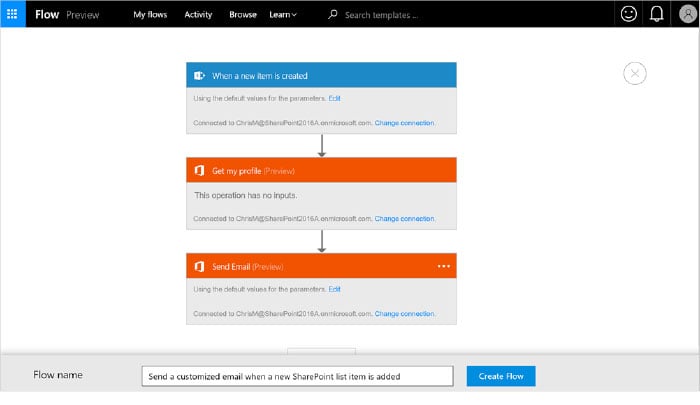Click the Create Flow button
The image size is (700, 405).
[501, 376]
